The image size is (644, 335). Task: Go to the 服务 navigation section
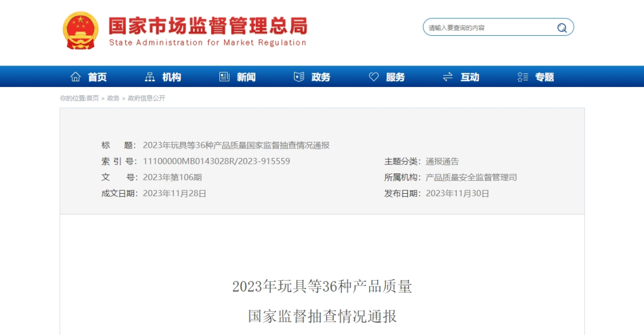395,77
